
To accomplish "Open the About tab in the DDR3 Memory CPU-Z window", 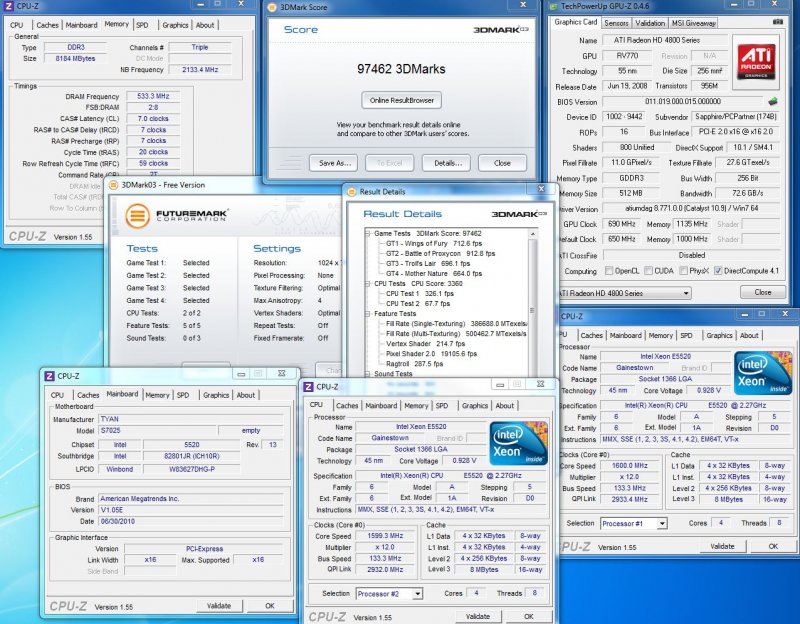I will click(205, 25).
